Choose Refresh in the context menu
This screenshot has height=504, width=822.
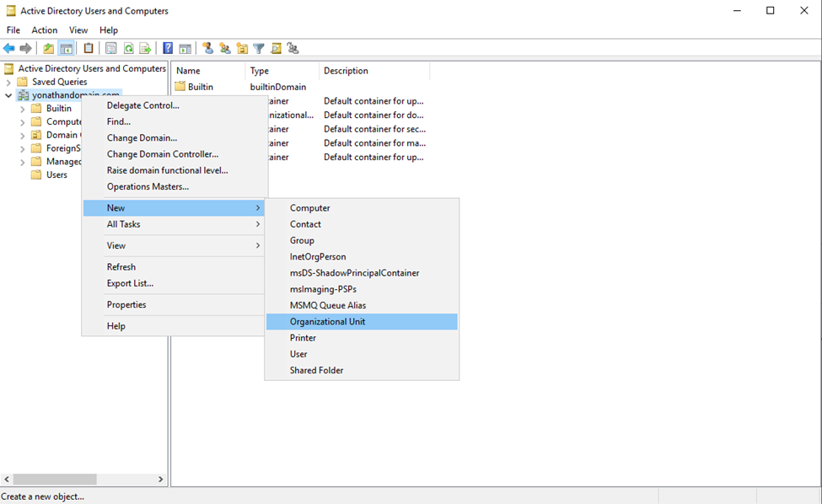click(174, 267)
